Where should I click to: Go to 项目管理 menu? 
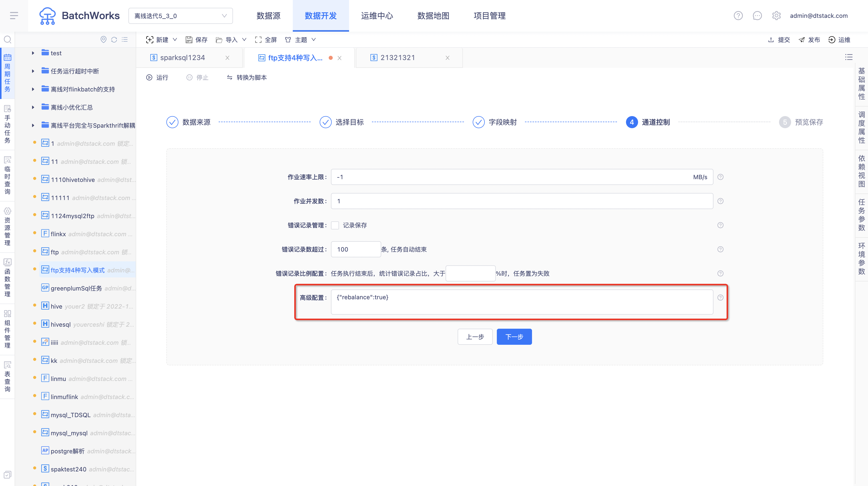[489, 16]
